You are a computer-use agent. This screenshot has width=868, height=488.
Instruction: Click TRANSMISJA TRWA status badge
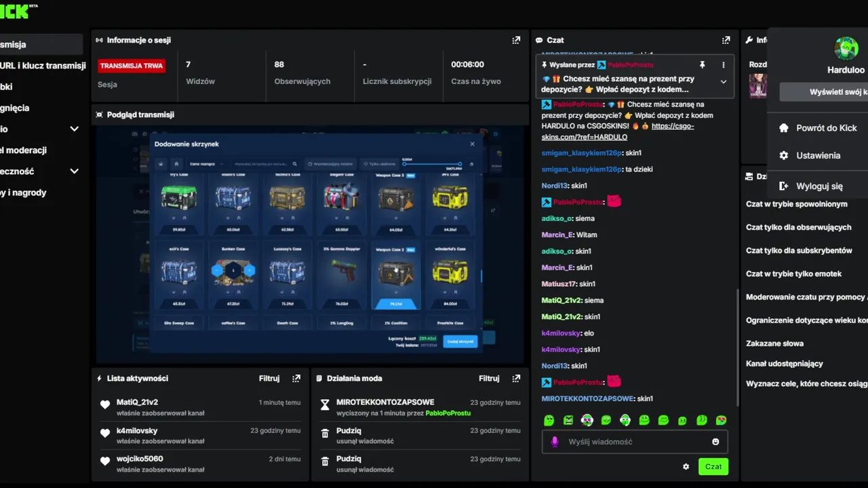(132, 66)
